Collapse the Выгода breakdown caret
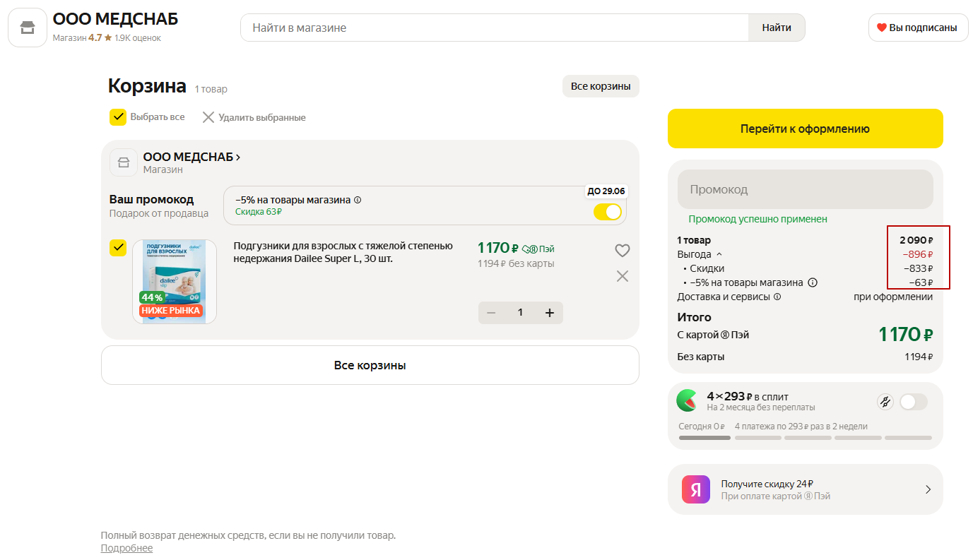The height and width of the screenshot is (560, 973). click(x=719, y=254)
